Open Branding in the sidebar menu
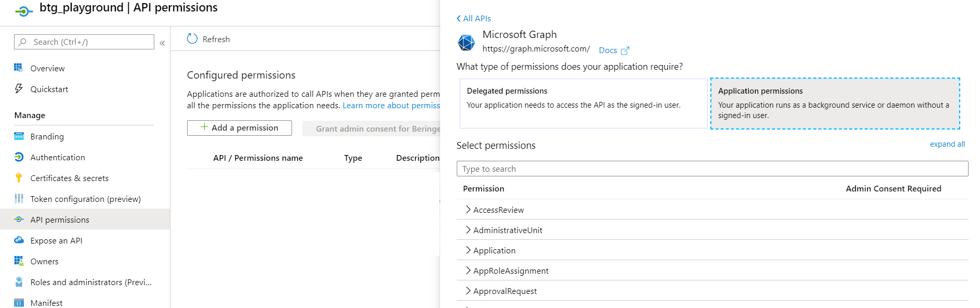The width and height of the screenshot is (980, 308). point(47,136)
